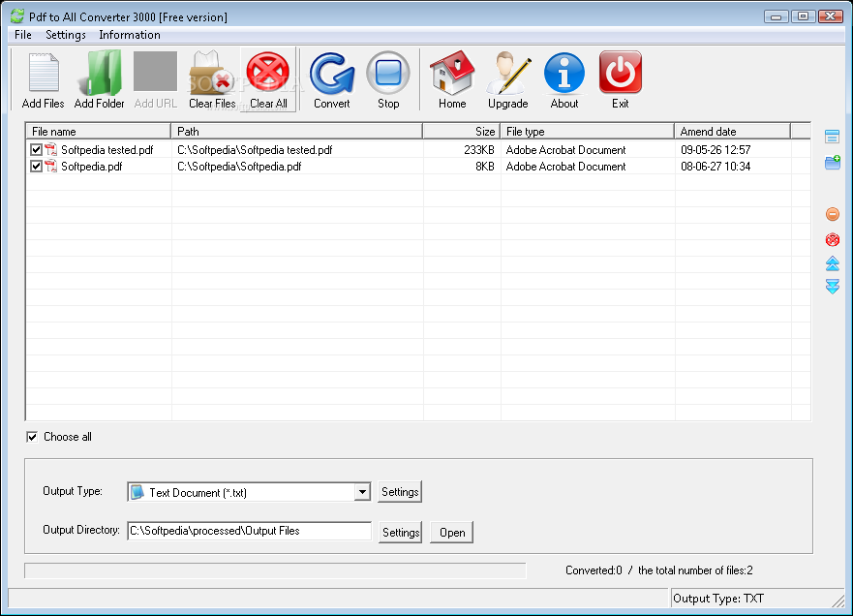Click the 8KB size cell
The image size is (853, 616).
pyautogui.click(x=485, y=166)
